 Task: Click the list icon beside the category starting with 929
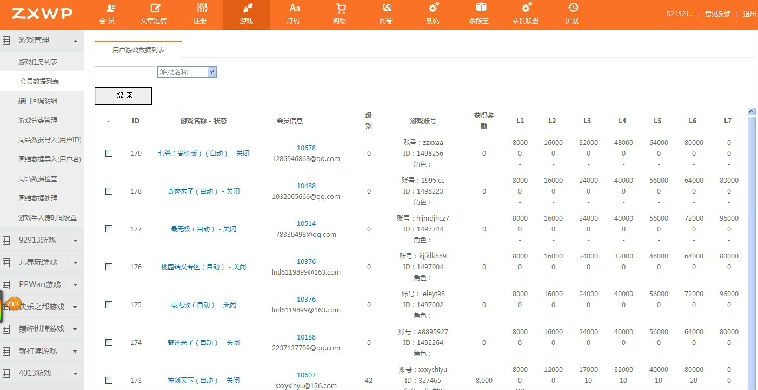(x=6, y=240)
